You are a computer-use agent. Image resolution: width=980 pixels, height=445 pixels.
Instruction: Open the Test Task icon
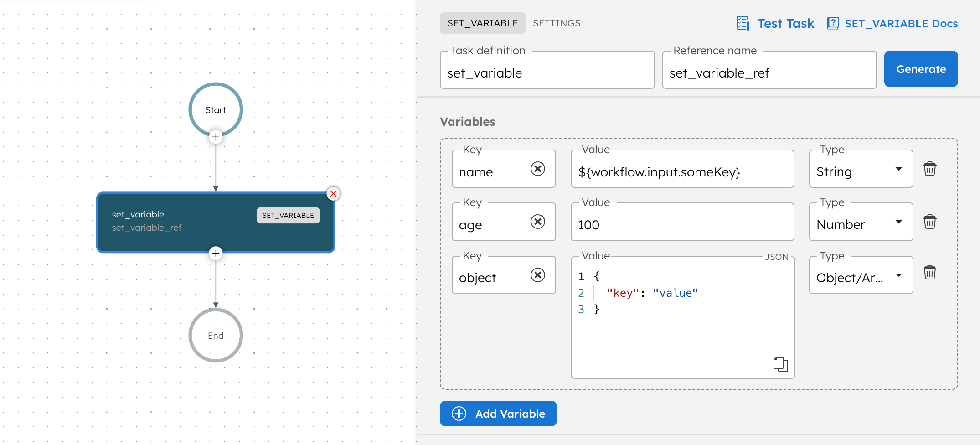pos(743,23)
